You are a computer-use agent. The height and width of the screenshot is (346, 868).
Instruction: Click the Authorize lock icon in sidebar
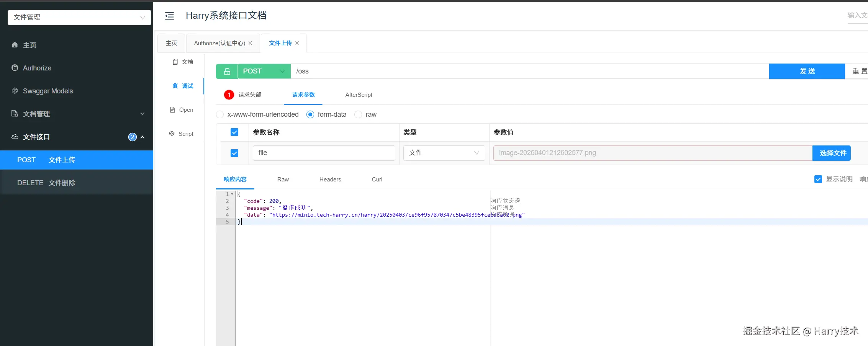click(15, 68)
